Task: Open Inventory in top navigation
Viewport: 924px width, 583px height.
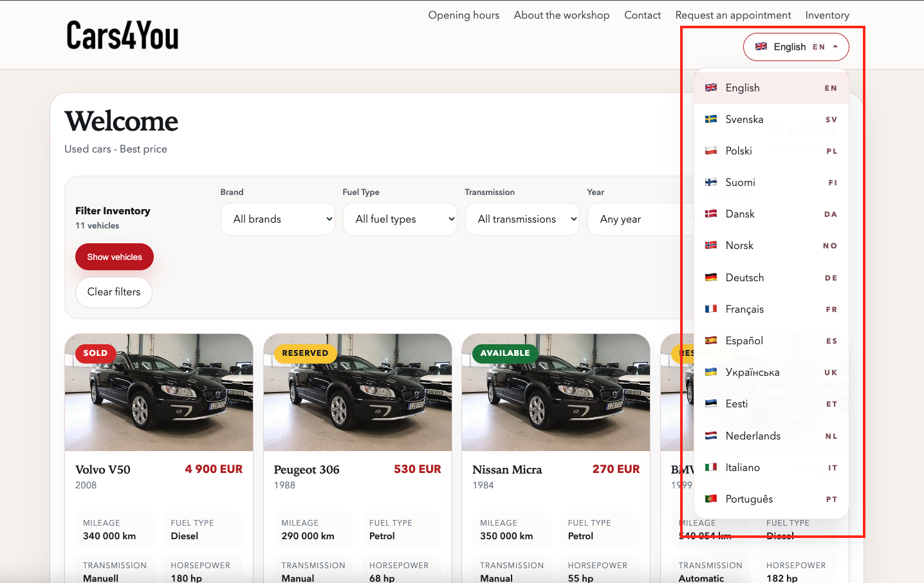Action: (827, 15)
